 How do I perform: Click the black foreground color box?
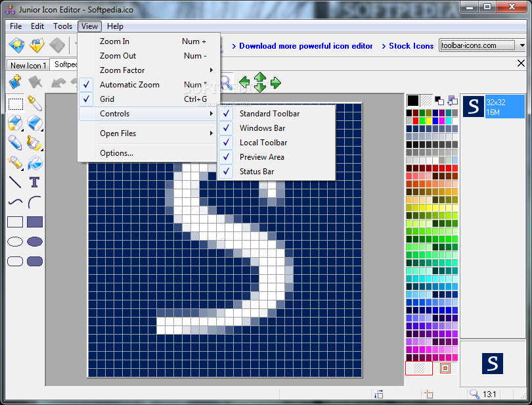[413, 101]
